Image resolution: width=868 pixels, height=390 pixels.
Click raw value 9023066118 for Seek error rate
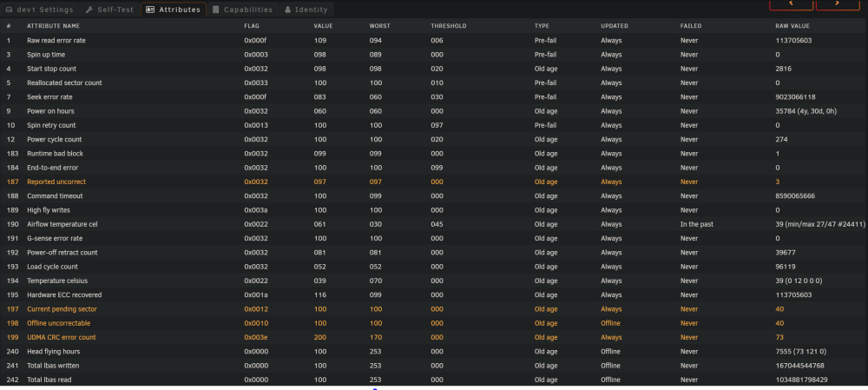tap(795, 97)
